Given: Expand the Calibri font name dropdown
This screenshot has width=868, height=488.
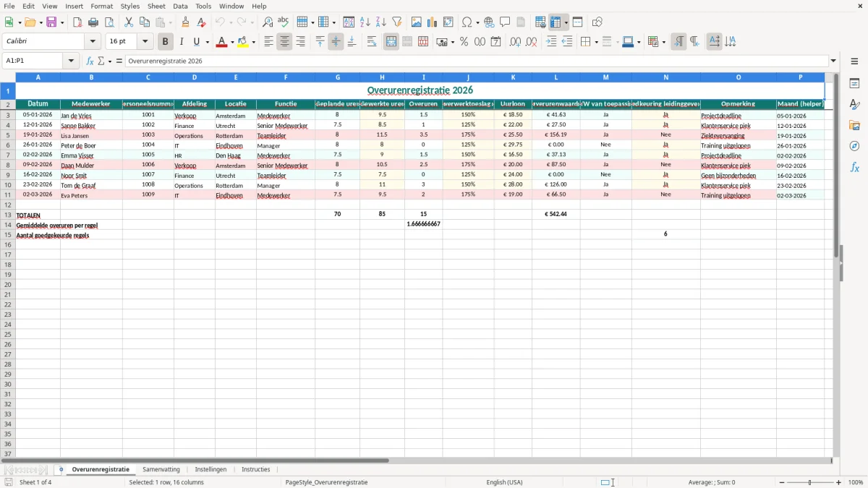Looking at the screenshot, I should [93, 42].
